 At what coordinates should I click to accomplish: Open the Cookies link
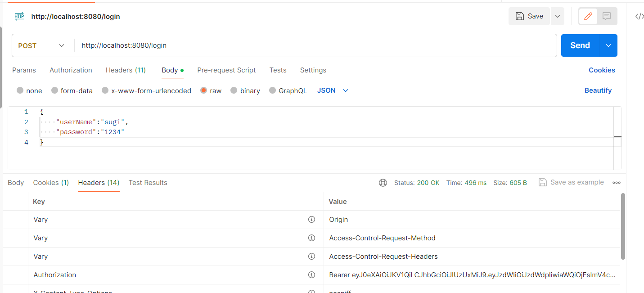point(602,70)
